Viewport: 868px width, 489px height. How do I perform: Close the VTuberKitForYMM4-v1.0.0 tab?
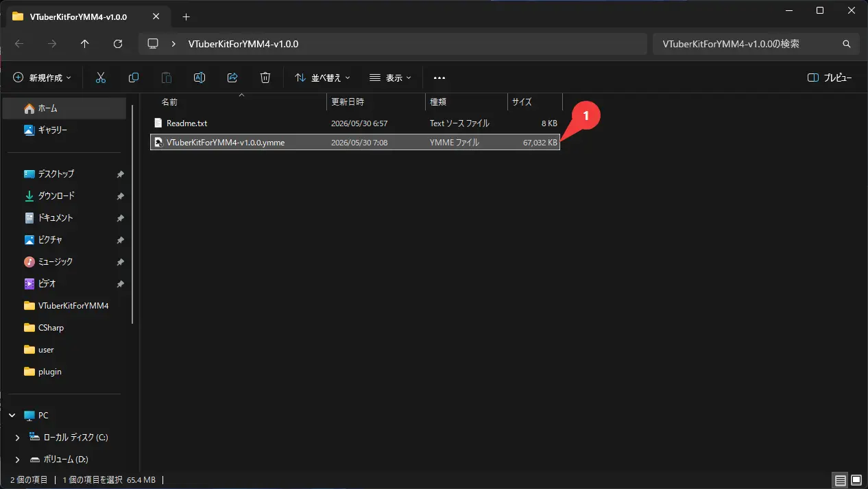pos(157,16)
